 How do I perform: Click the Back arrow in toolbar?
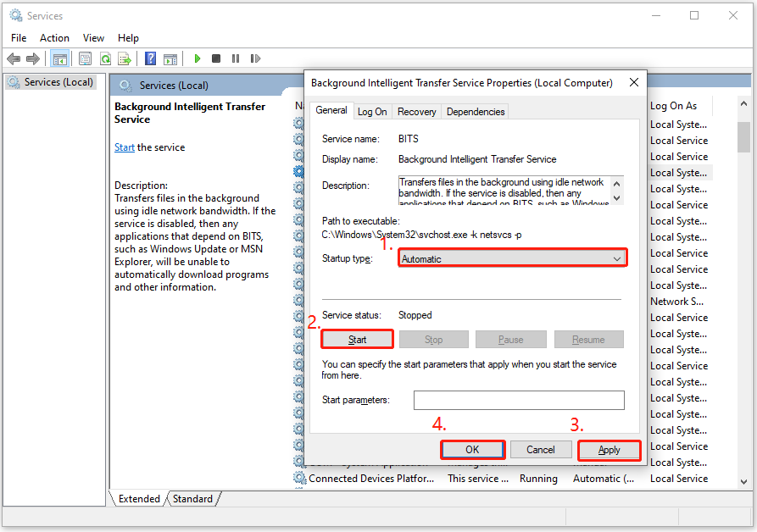pyautogui.click(x=14, y=58)
